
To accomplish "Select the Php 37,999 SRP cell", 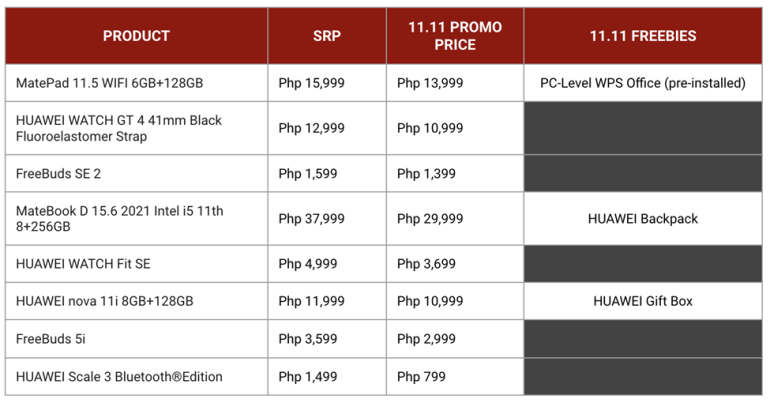I will 327,218.
